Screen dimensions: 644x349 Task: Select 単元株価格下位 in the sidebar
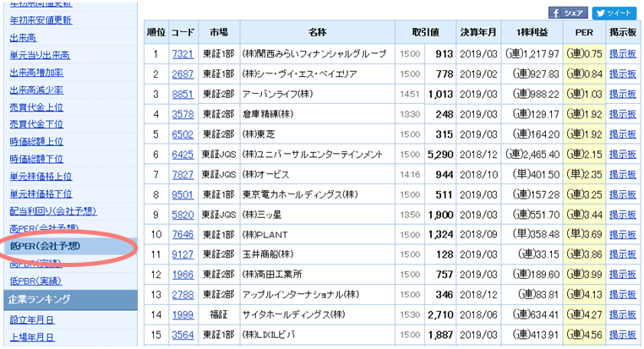[41, 194]
